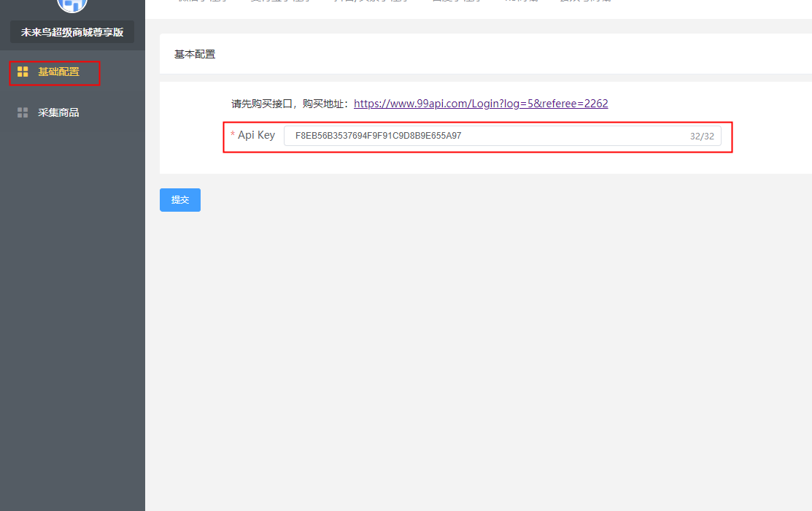The width and height of the screenshot is (812, 511).
Task: Open the 公众号商城 top tab
Action: 585,2
